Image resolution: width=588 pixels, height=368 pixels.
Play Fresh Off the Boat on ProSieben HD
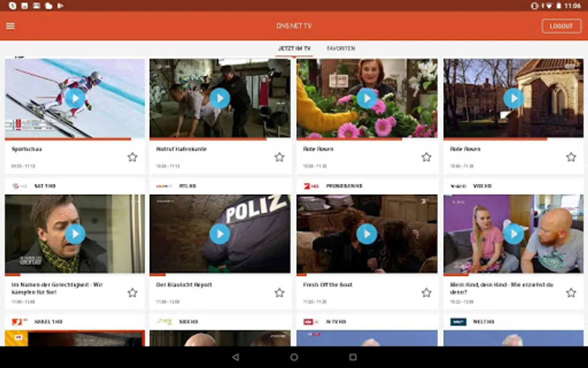pyautogui.click(x=367, y=234)
